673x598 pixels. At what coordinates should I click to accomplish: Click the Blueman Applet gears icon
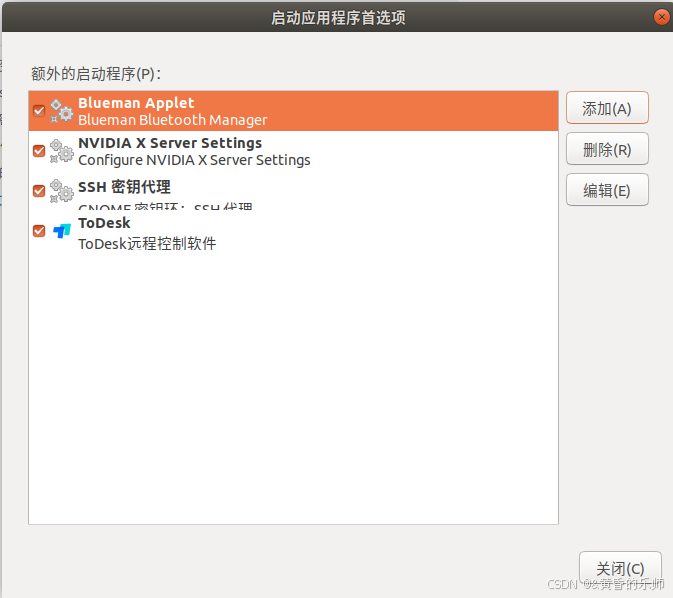click(61, 111)
